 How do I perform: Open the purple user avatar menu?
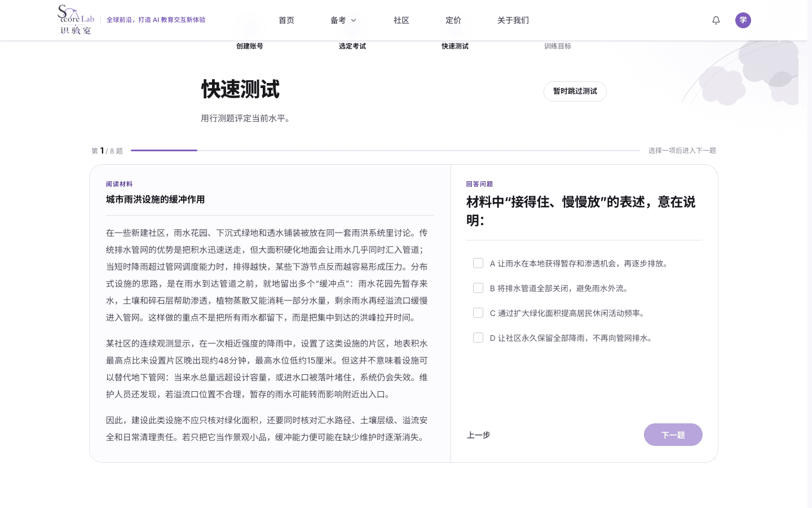point(743,20)
